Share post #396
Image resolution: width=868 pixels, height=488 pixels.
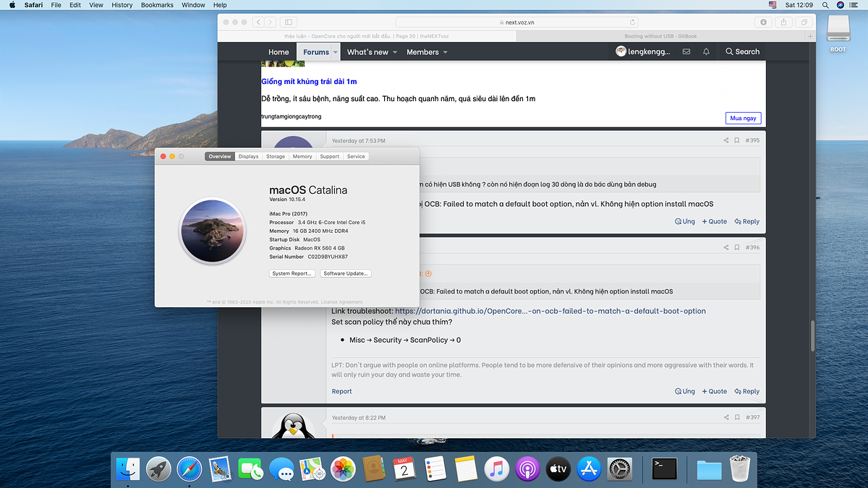[726, 247]
